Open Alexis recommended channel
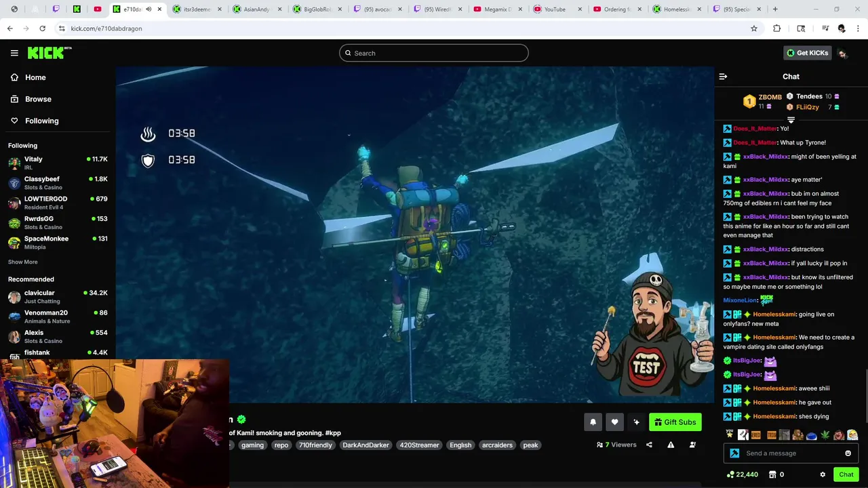Image resolution: width=868 pixels, height=488 pixels. (58, 337)
